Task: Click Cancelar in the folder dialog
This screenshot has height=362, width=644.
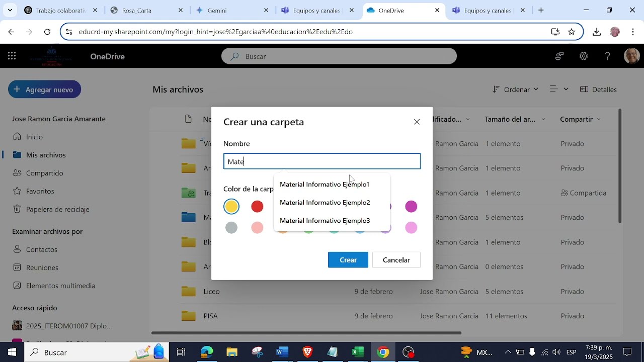Action: click(x=396, y=260)
